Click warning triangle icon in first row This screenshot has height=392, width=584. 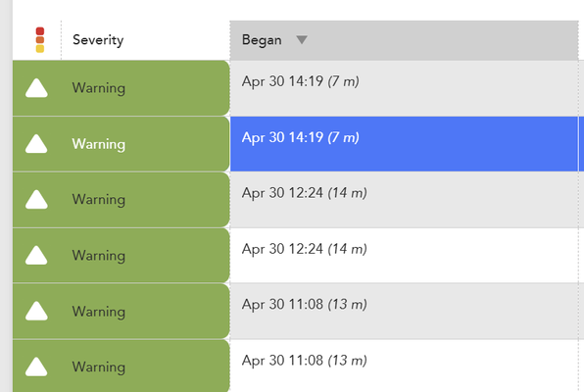(x=36, y=88)
